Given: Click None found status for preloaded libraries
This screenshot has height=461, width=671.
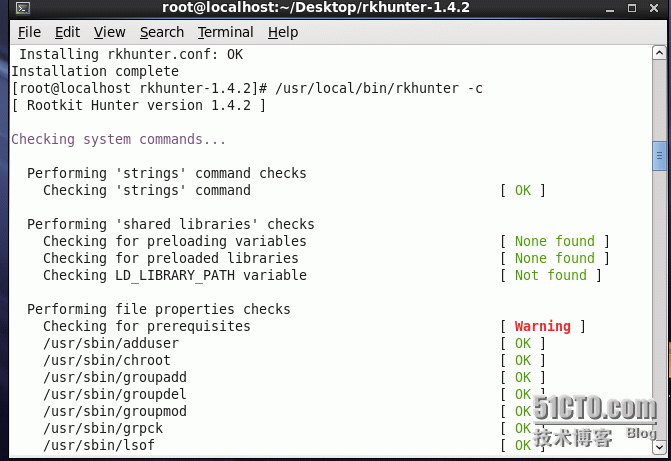Looking at the screenshot, I should click(x=555, y=258).
